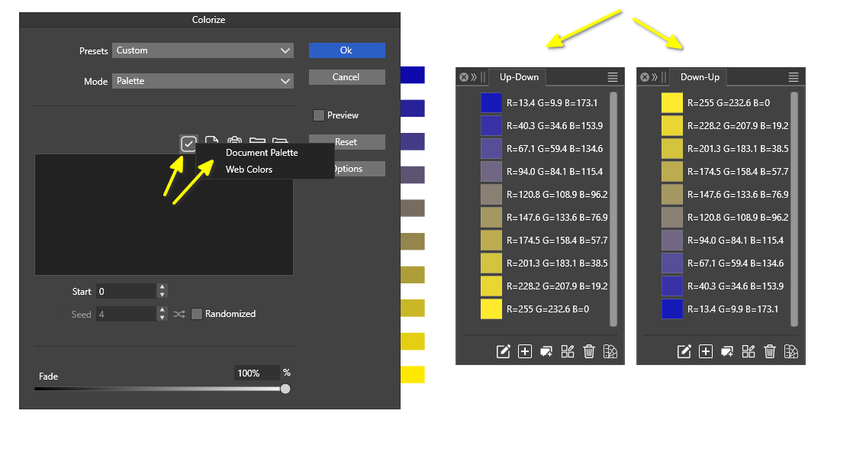Click the trash icon in Down-Up panel
This screenshot has width=850, height=472.
tap(769, 351)
